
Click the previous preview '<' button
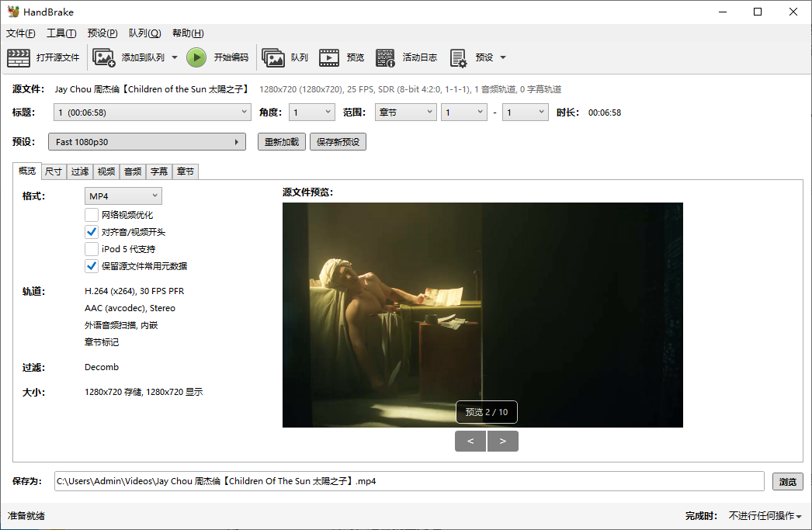(470, 441)
